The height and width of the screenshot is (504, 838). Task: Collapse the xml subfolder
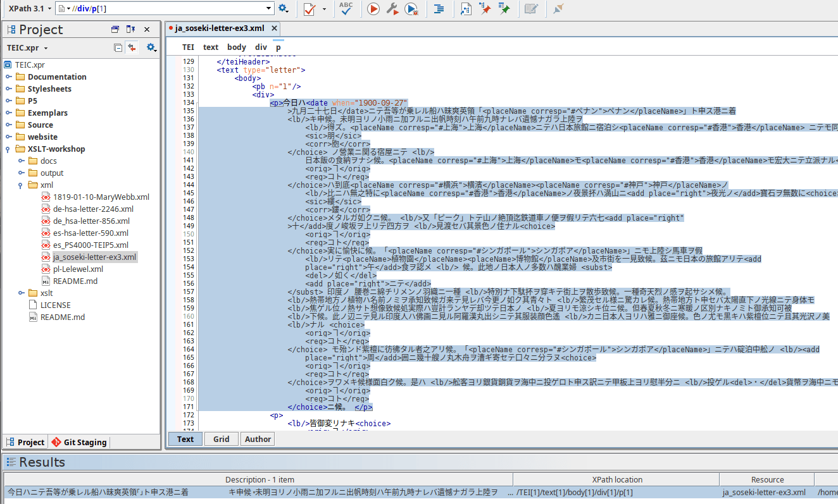pyautogui.click(x=22, y=185)
